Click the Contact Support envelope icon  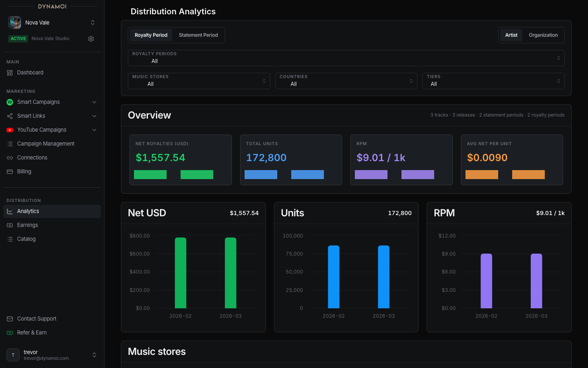click(x=10, y=319)
